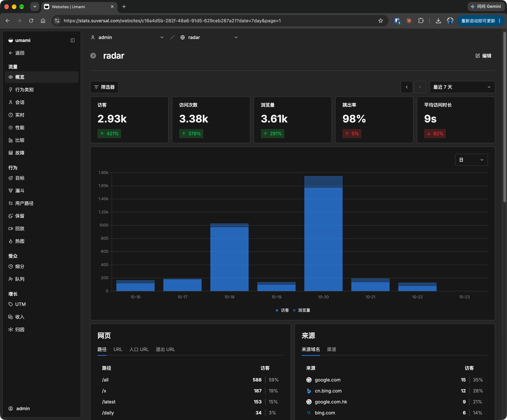Open the 最近 7 天 date range dropdown
Screen dimensions: 507x420
click(x=462, y=87)
